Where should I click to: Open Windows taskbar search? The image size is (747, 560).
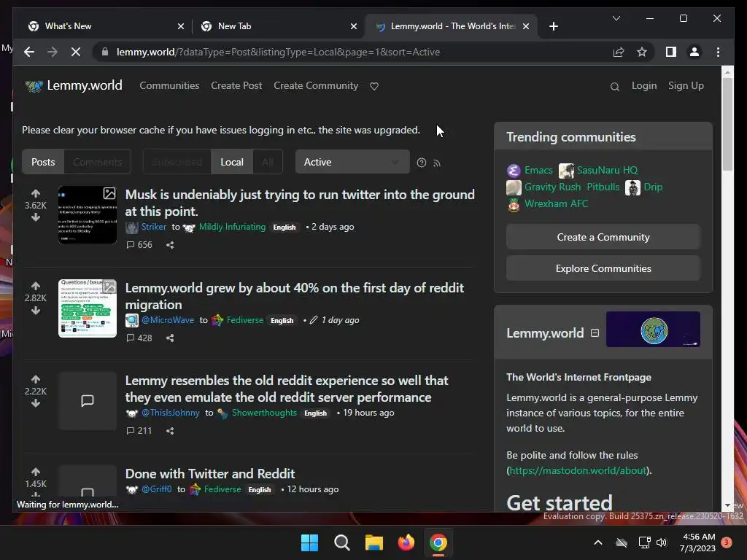(341, 542)
